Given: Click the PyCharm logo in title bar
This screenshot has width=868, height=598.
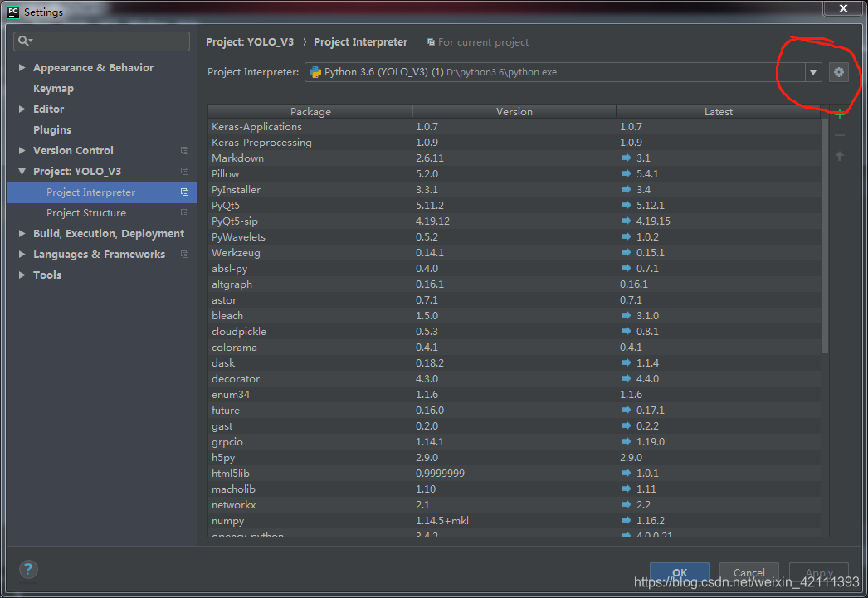Looking at the screenshot, I should point(12,12).
